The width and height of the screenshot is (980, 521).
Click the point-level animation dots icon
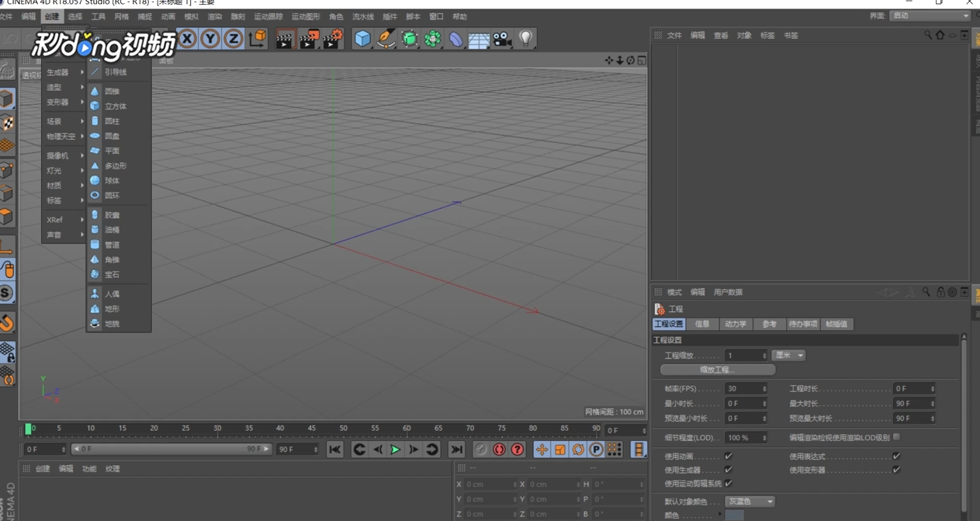(615, 450)
